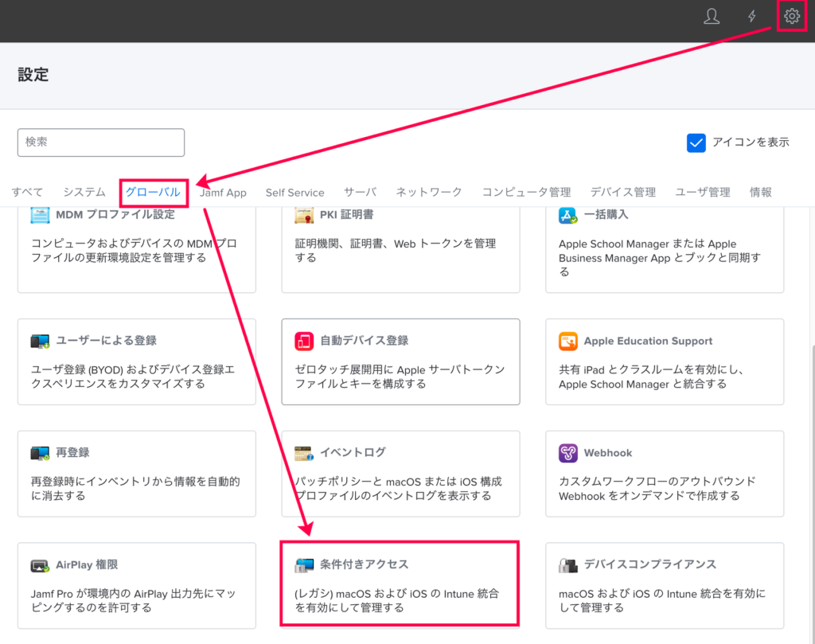Open the Self Service tab

click(x=294, y=193)
